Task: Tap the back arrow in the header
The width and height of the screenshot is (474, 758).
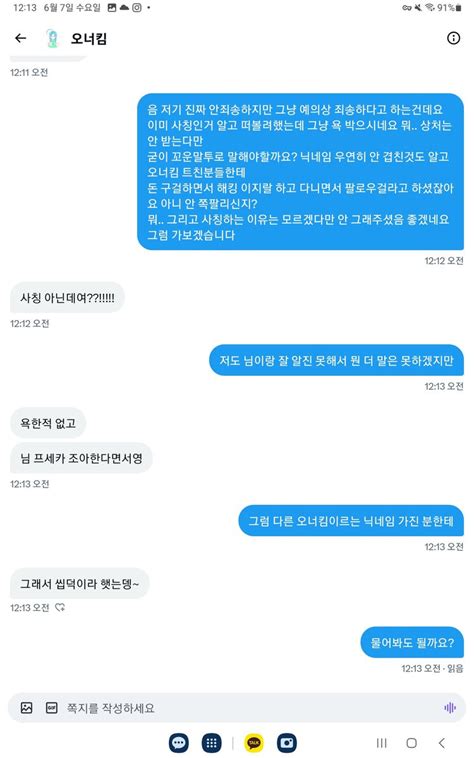Action: coord(20,38)
